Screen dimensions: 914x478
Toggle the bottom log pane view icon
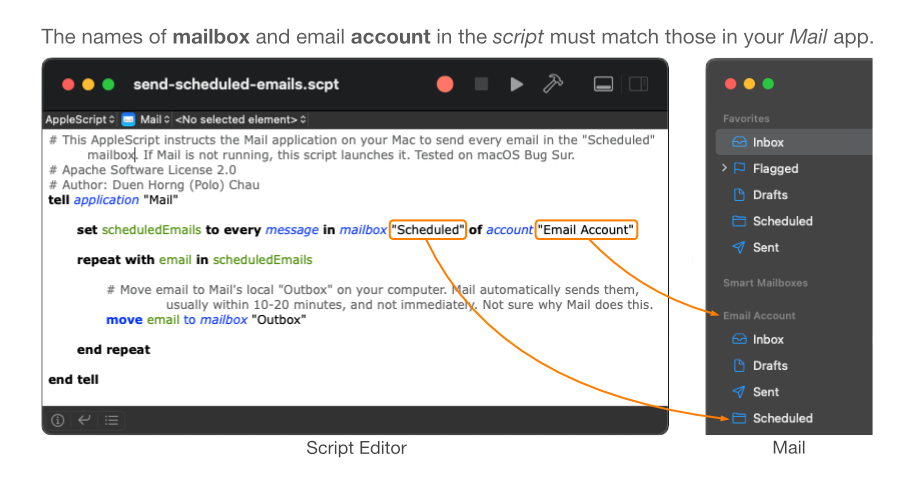(603, 85)
